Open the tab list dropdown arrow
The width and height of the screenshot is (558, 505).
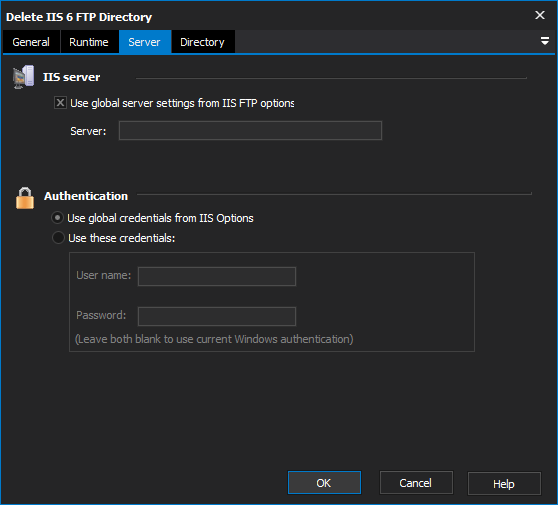pos(544,41)
